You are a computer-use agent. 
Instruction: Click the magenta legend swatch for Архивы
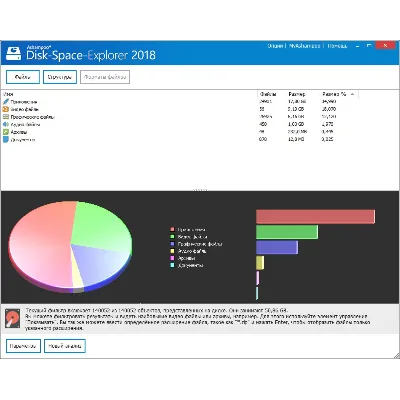[x=172, y=258]
